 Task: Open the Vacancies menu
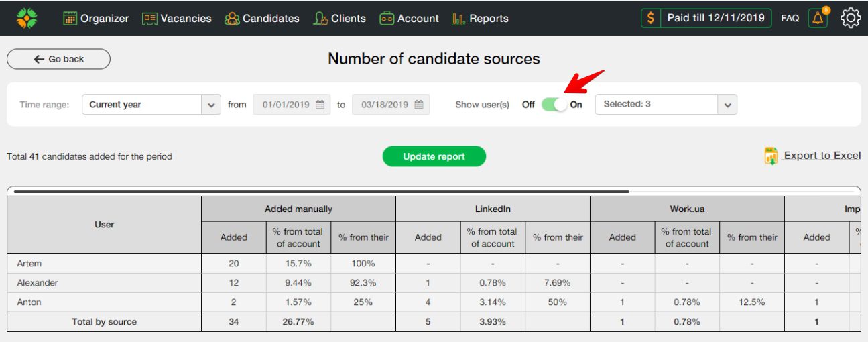(x=177, y=19)
